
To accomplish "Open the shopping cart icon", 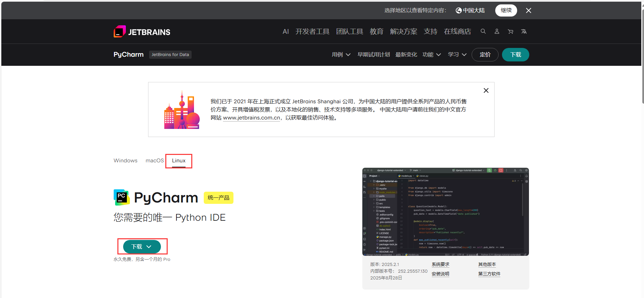I will tap(510, 31).
